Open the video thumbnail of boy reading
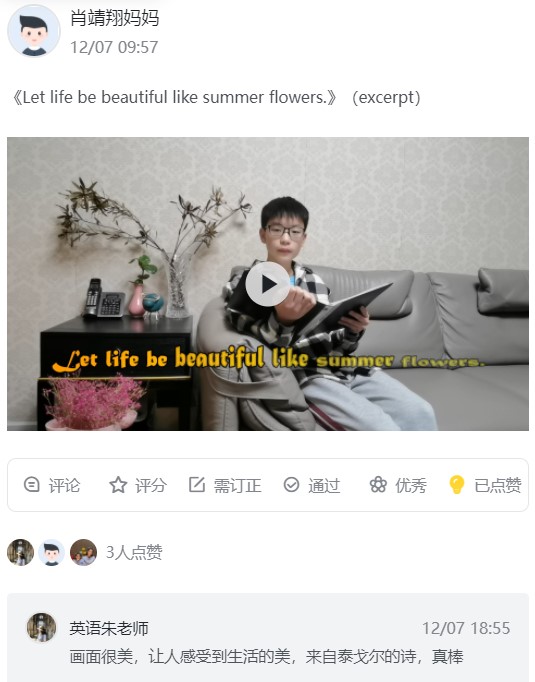 tap(268, 284)
